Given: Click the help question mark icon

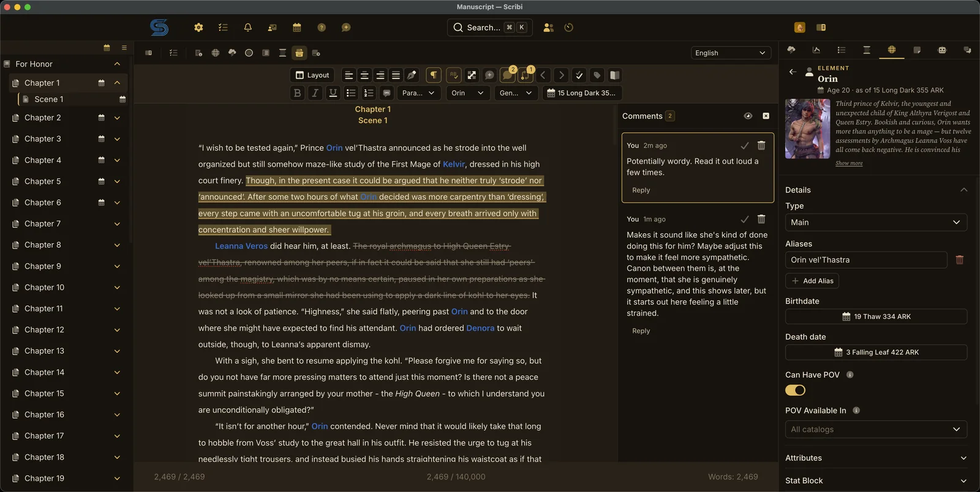Looking at the screenshot, I should (322, 28).
